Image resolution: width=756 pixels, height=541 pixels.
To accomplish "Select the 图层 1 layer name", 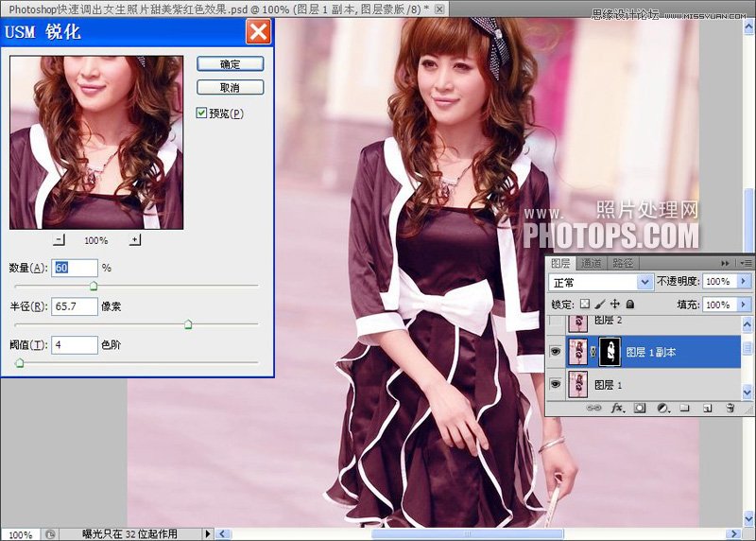I will click(608, 385).
